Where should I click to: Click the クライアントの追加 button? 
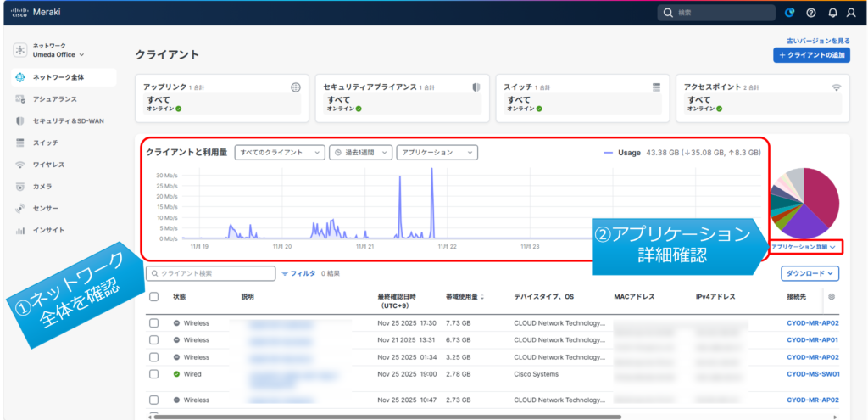point(811,55)
